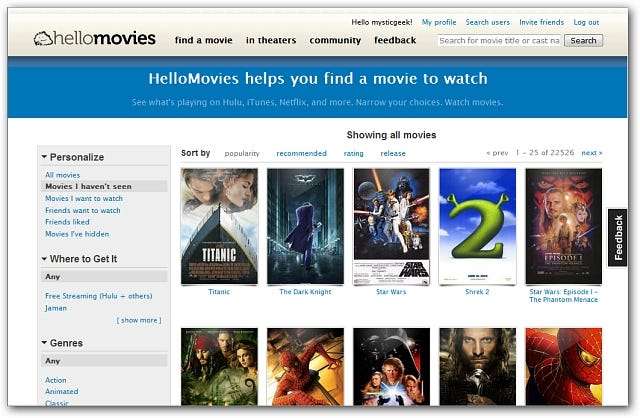Go to next page of results
640x418 pixels.
(x=592, y=153)
